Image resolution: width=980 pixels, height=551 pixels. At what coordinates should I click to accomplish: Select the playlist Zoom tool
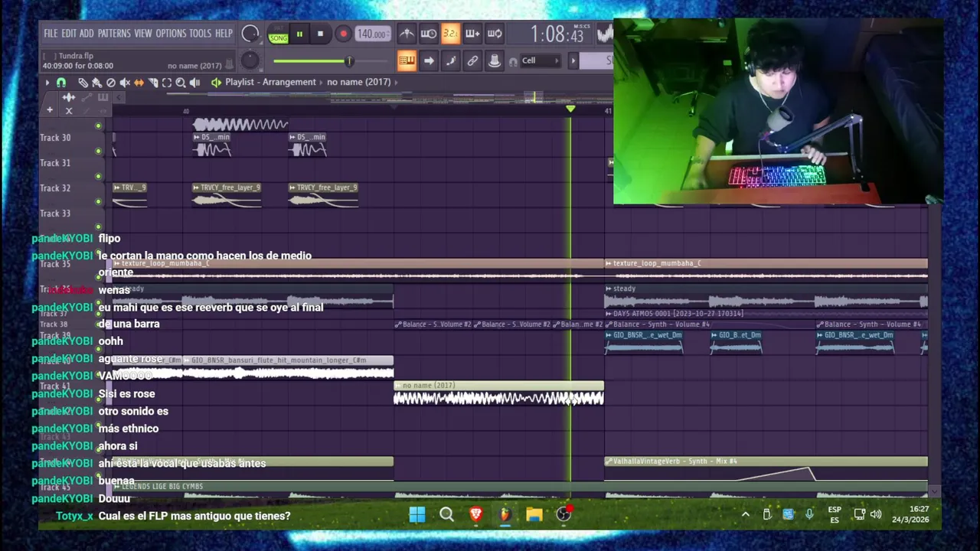tap(181, 83)
